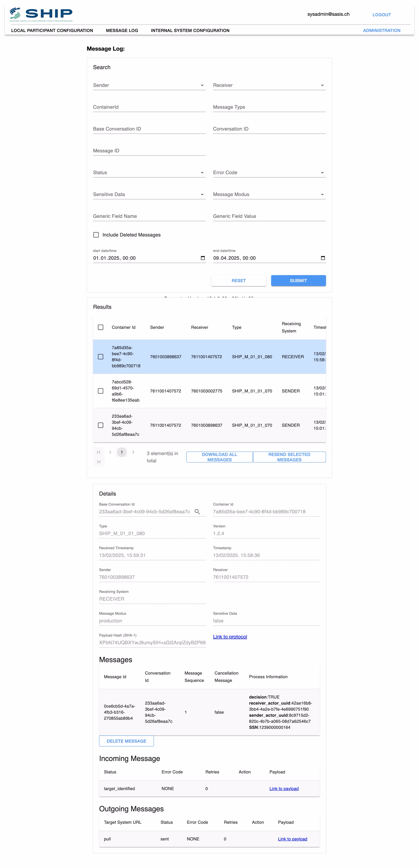This screenshot has height=868, width=419.
Task: Open the Error Code dropdown
Action: (x=269, y=173)
